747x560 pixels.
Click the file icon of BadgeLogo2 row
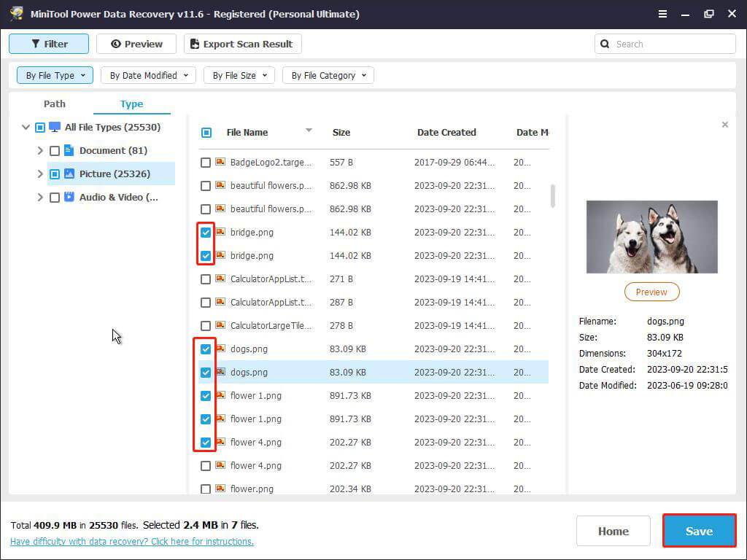click(220, 162)
